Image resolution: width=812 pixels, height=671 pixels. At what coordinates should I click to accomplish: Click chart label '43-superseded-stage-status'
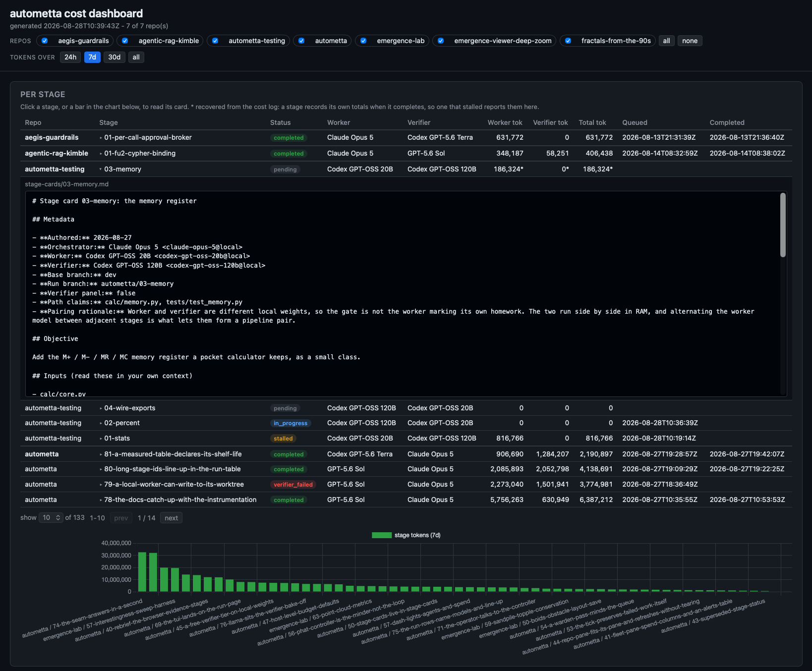pyautogui.click(x=713, y=615)
